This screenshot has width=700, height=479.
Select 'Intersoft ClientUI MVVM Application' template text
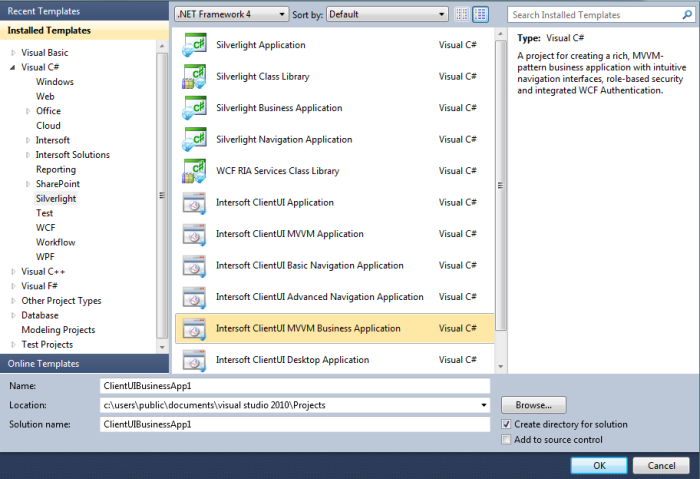point(290,234)
